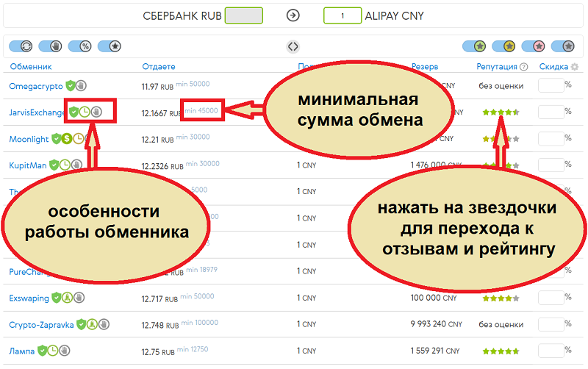The image size is (588, 369).
Task: Click the green shield icon next to Exswaping
Action: tap(57, 298)
